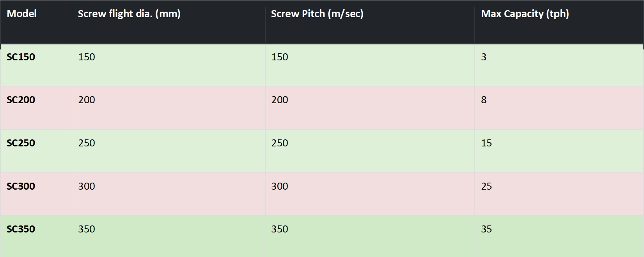
Task: Select the SC200 model cell
Action: (21, 100)
